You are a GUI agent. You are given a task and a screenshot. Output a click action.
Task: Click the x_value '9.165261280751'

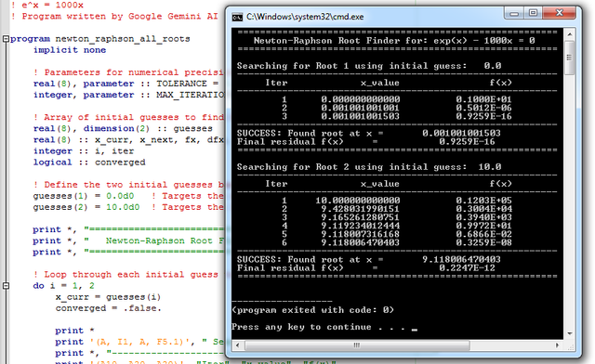pos(360,217)
